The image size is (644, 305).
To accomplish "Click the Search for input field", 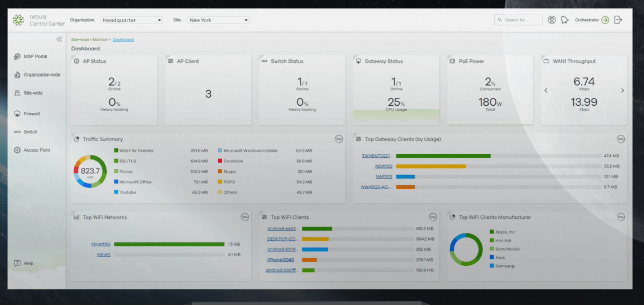I will tap(519, 20).
